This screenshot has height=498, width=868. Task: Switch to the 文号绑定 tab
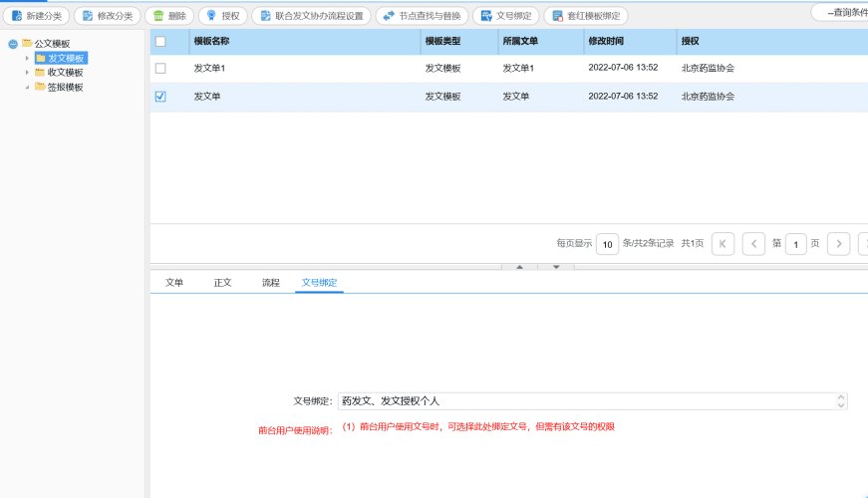coord(320,283)
